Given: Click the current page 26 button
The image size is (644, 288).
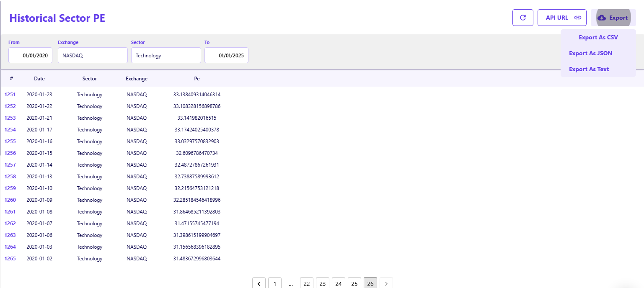Looking at the screenshot, I should click(370, 283).
